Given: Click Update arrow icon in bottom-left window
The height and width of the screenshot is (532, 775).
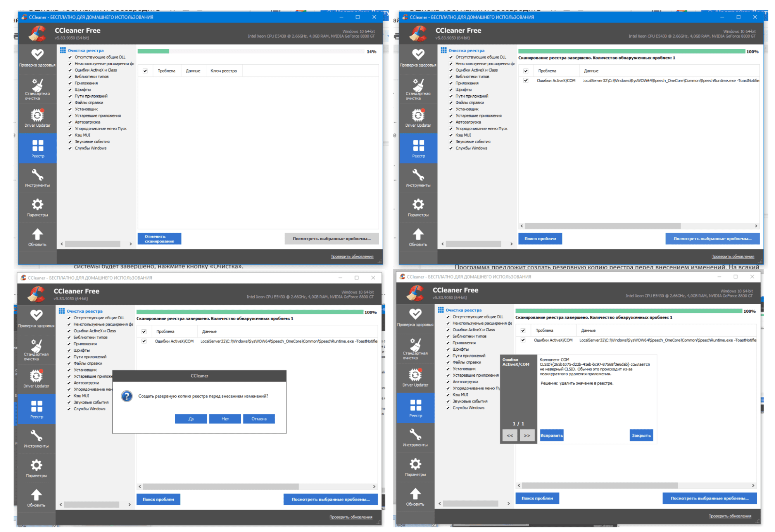Looking at the screenshot, I should point(36,495).
